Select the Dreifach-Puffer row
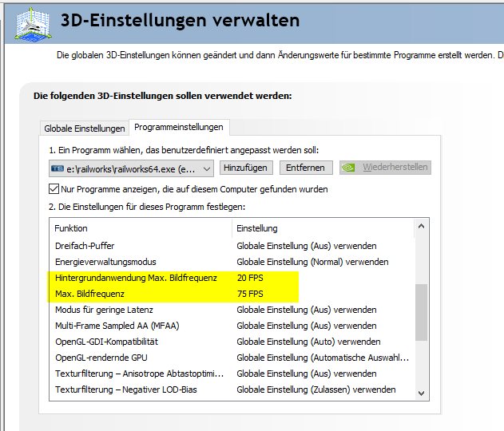Screen dimensions: 504x431 [232, 246]
